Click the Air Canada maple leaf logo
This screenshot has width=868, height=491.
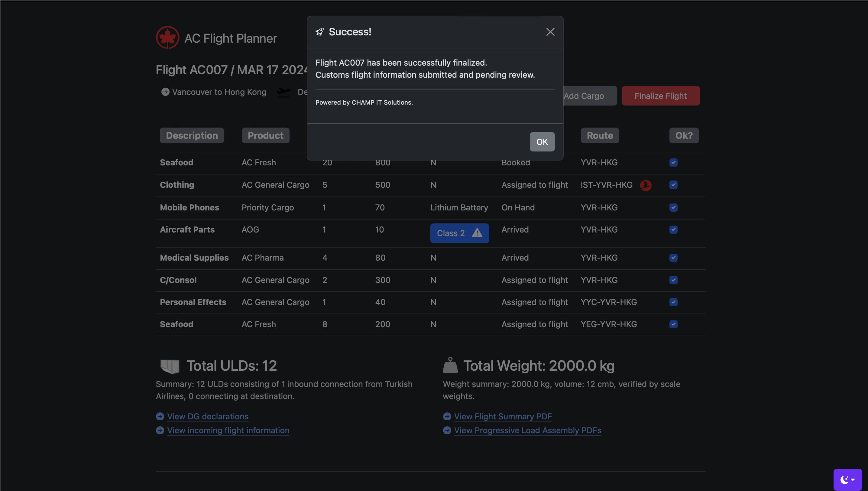pyautogui.click(x=167, y=38)
